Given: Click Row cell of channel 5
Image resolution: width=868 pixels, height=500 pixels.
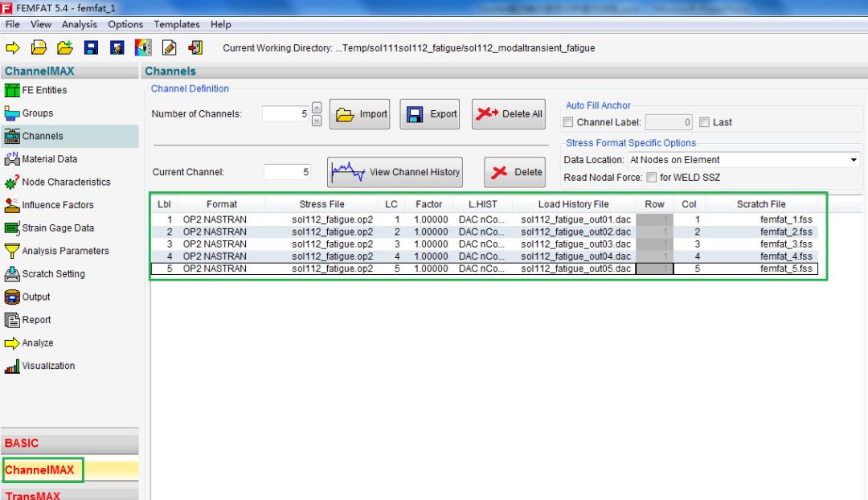Looking at the screenshot, I should point(654,268).
